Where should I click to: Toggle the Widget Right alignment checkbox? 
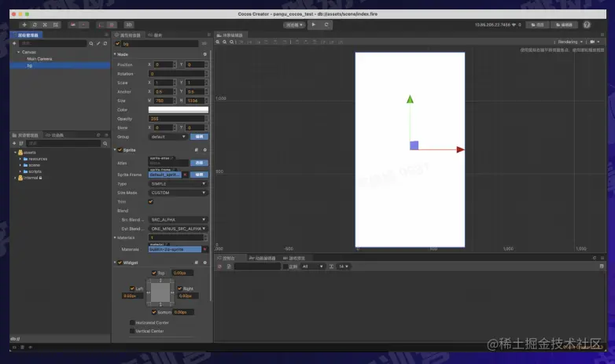tap(180, 289)
